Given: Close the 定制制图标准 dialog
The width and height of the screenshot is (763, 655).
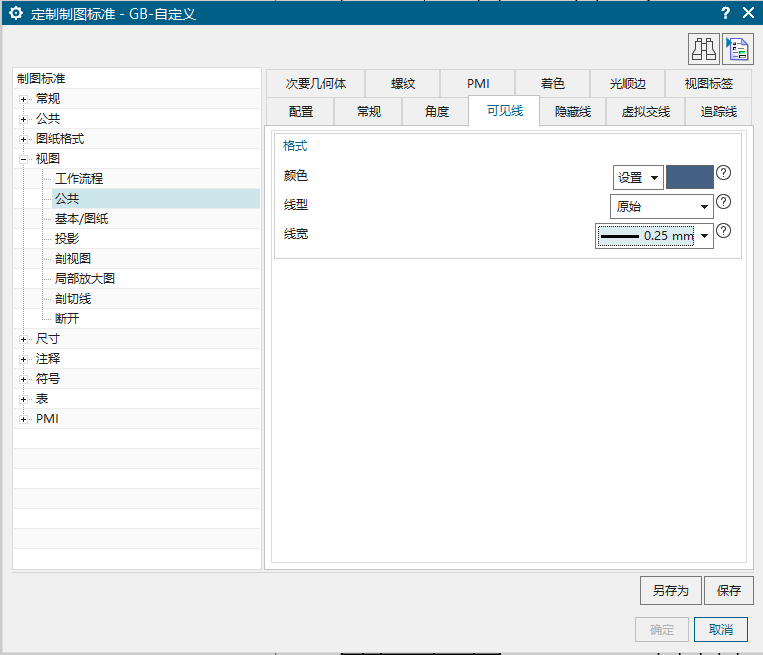Looking at the screenshot, I should [x=748, y=13].
